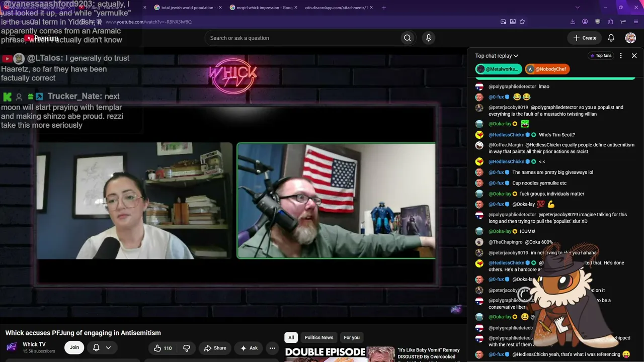This screenshot has height=362, width=644.
Task: Click the Share button
Action: pyautogui.click(x=215, y=348)
